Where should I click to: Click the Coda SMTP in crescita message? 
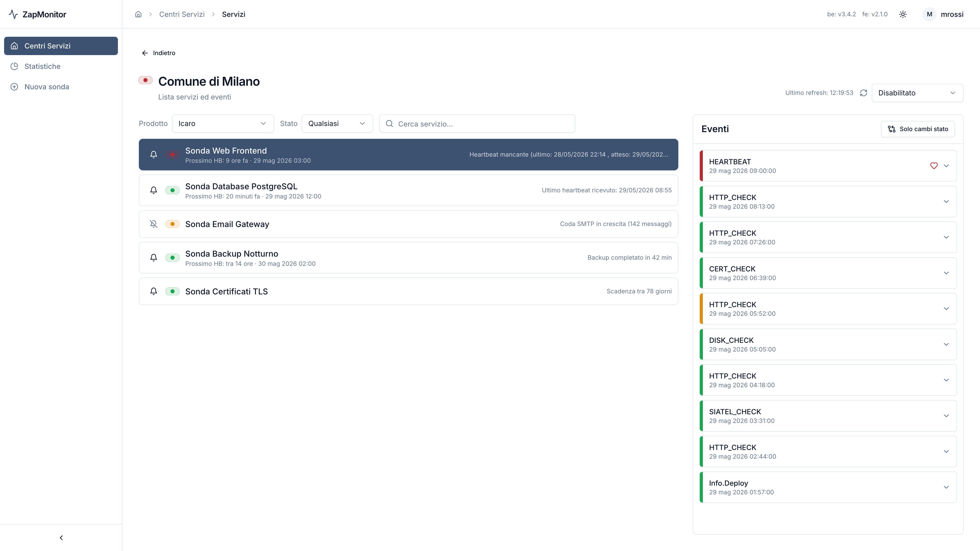(616, 224)
